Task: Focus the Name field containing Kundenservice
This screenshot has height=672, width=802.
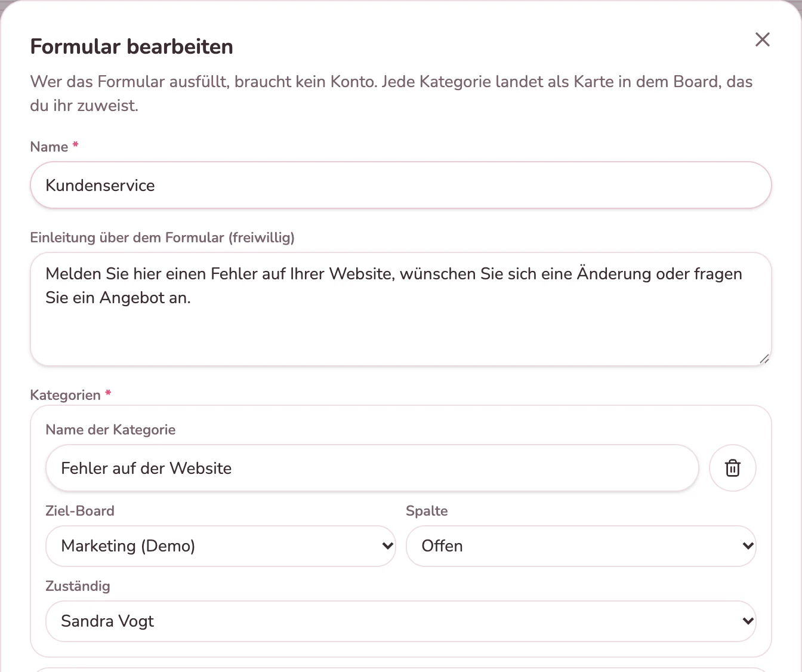Action: pyautogui.click(x=401, y=185)
